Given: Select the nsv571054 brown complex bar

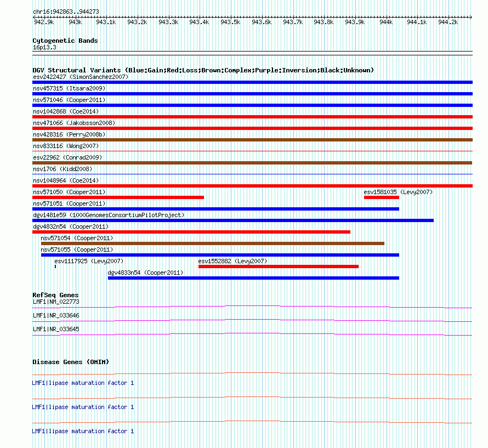Looking at the screenshot, I should (x=213, y=243).
